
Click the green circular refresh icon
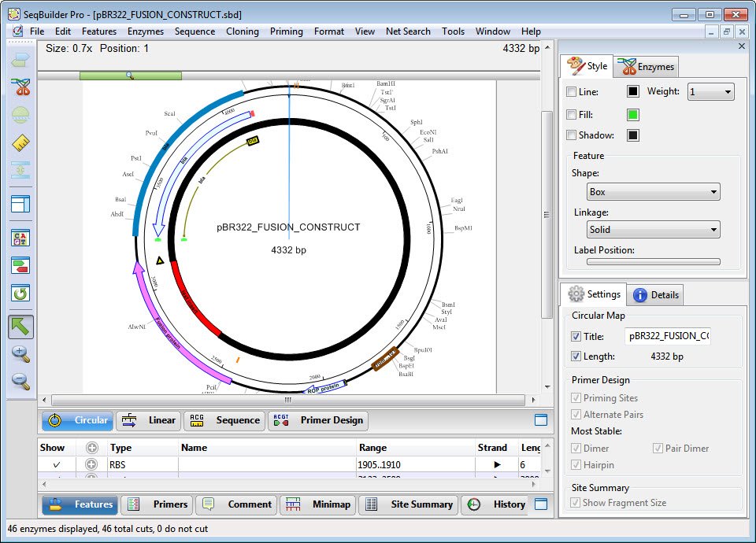click(x=21, y=294)
